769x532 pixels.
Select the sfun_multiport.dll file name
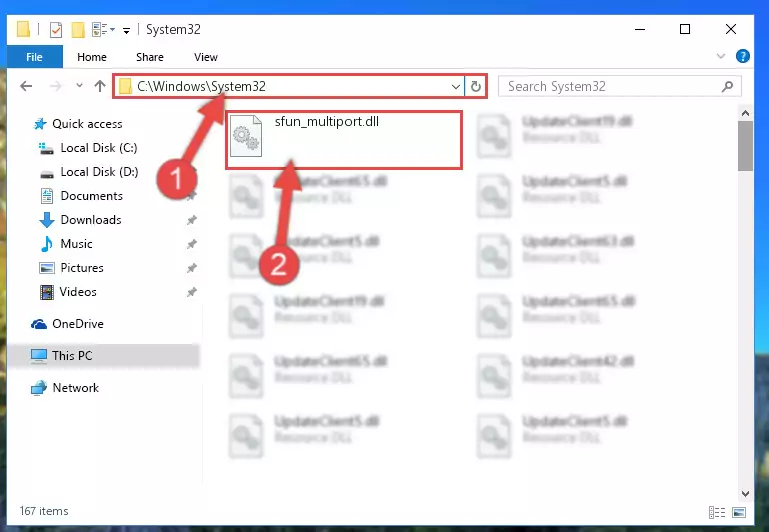point(327,121)
